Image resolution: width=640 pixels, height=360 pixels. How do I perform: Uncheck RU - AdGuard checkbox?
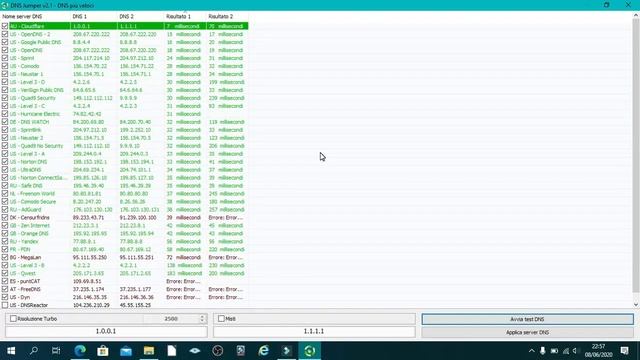coord(5,209)
